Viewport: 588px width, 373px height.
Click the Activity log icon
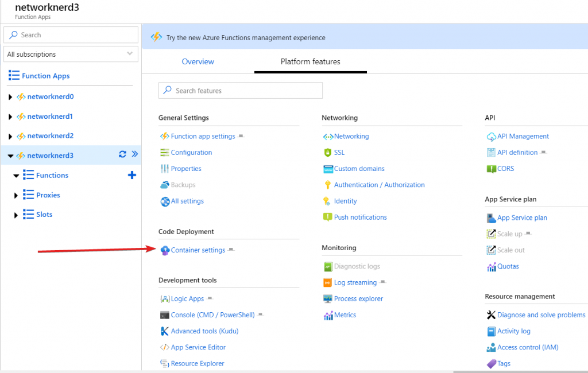(492, 331)
